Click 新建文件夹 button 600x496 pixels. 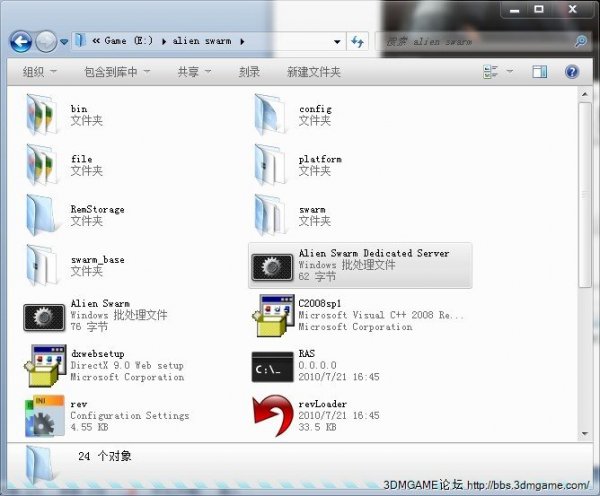(314, 72)
